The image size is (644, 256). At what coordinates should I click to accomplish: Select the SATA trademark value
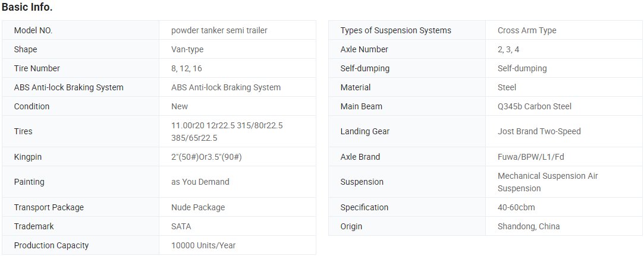tap(181, 226)
